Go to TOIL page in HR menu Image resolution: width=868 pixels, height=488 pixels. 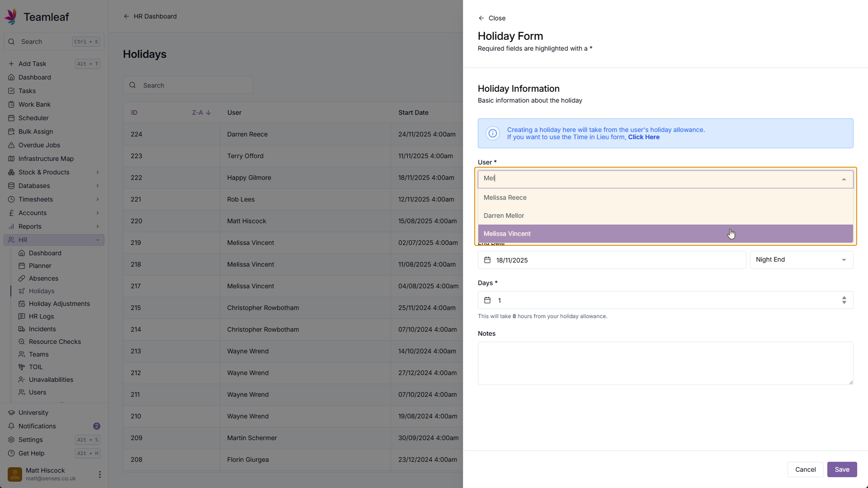(x=36, y=367)
